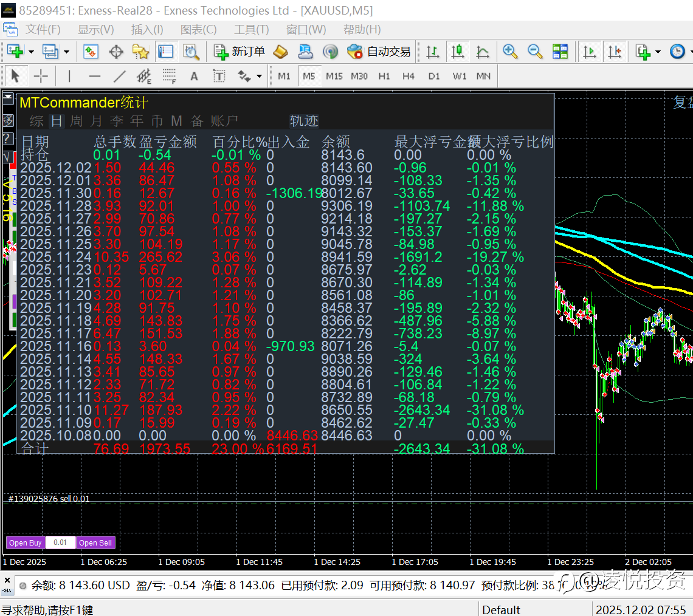Select the equidistant channel tool
This screenshot has height=616, width=693.
(x=144, y=77)
